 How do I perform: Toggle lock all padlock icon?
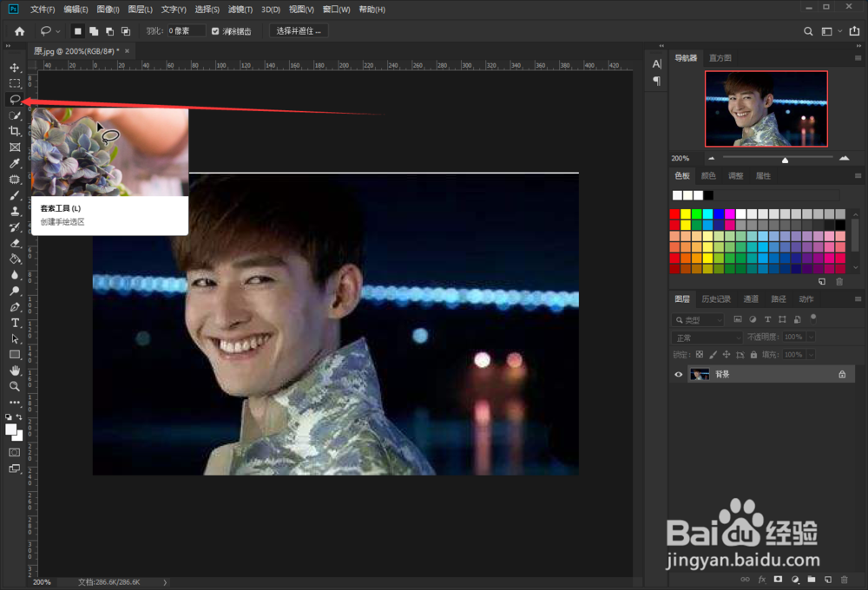pyautogui.click(x=753, y=355)
